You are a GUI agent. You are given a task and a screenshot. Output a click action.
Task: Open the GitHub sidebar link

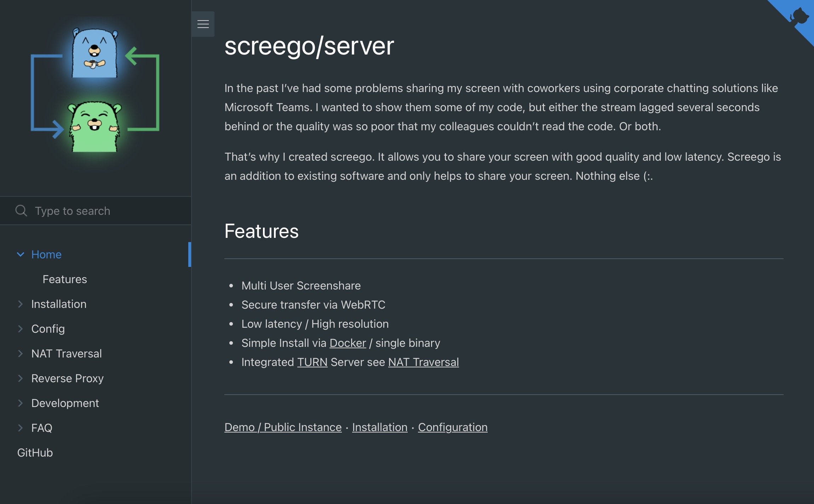click(x=35, y=453)
